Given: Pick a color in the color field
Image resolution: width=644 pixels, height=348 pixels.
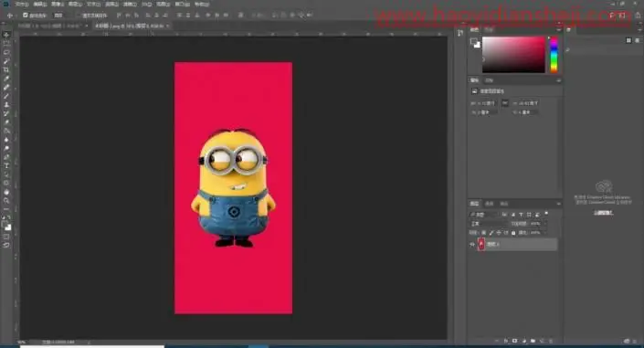Looking at the screenshot, I should [513, 55].
